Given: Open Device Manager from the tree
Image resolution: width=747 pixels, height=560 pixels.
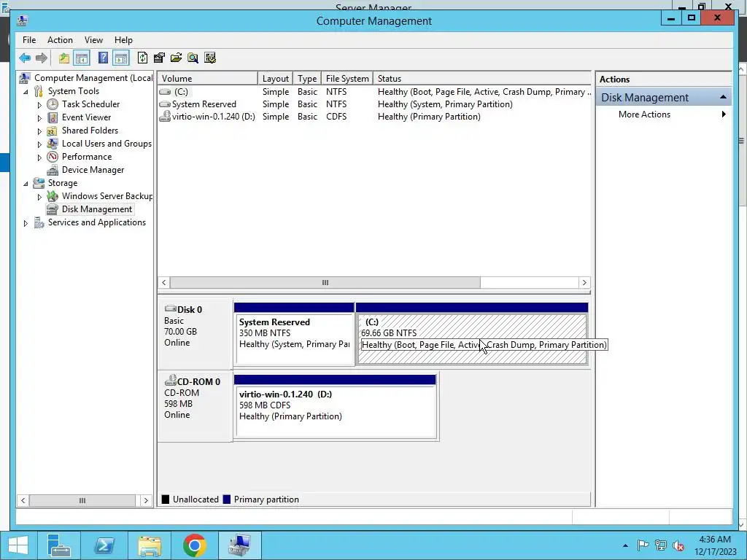Looking at the screenshot, I should pos(93,170).
